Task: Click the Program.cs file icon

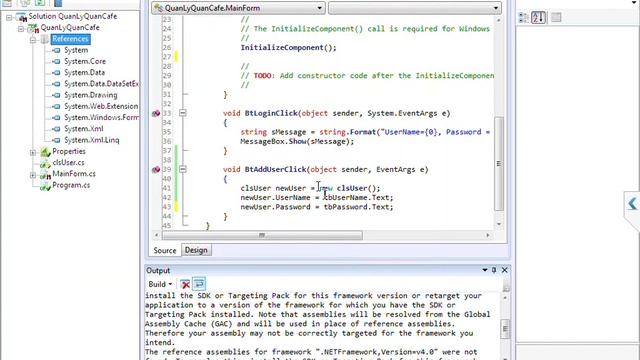Action: pos(45,187)
